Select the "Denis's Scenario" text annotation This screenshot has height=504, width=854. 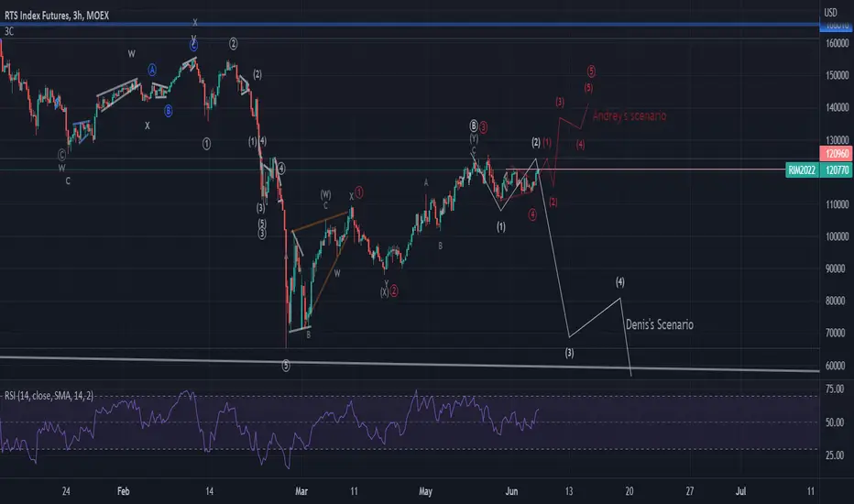click(660, 324)
